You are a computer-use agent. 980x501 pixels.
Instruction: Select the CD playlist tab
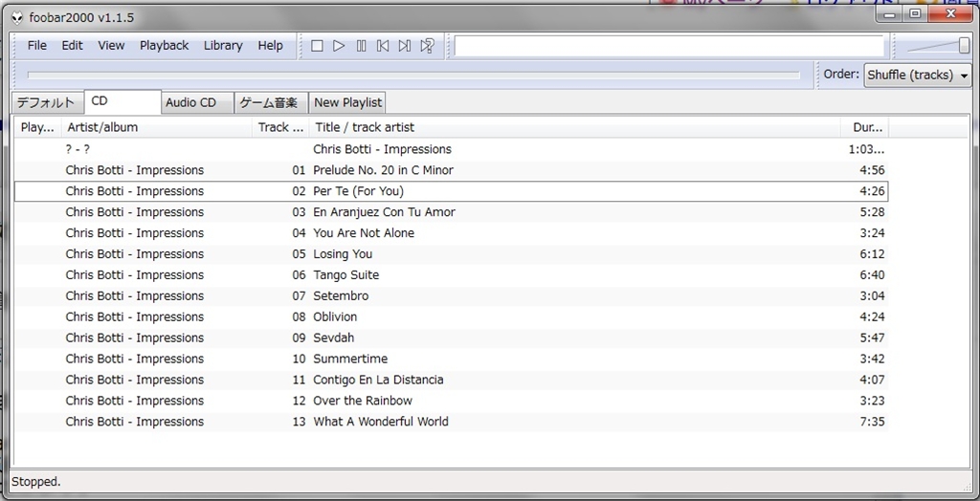coord(122,101)
